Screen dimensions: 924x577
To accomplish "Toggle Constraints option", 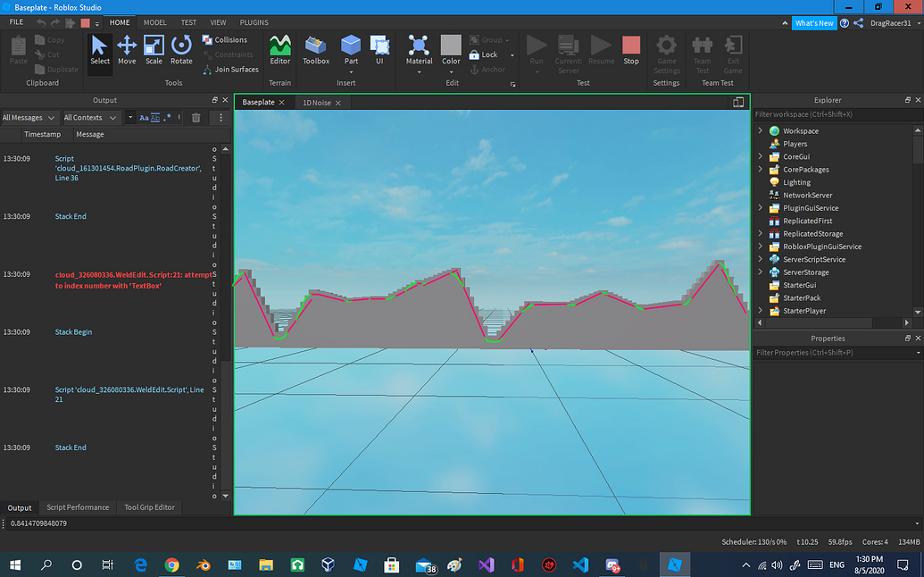I will coord(228,54).
